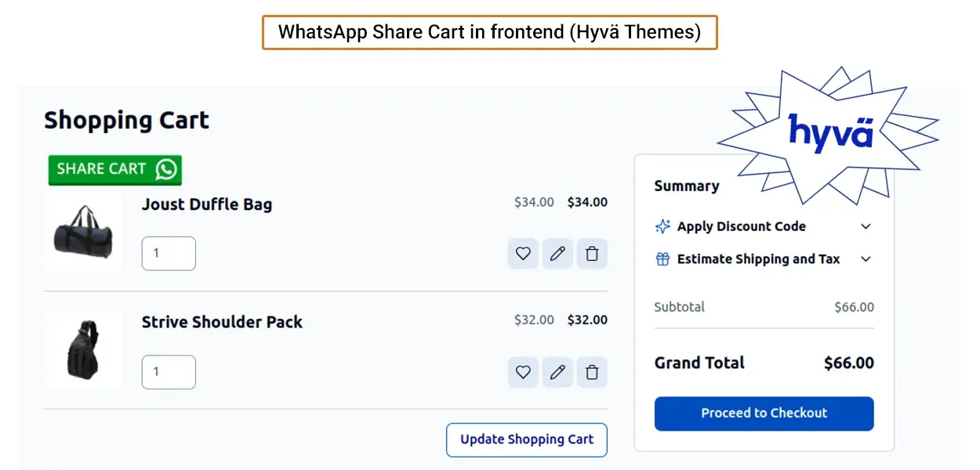Open the Strive Shoulder Pack product name link
This screenshot has height=470, width=980.
[x=222, y=322]
